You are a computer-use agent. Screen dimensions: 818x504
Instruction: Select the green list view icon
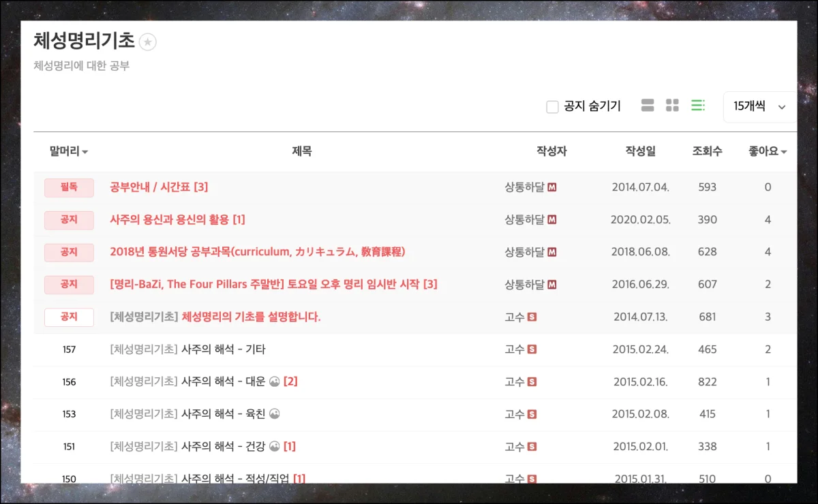pos(697,106)
